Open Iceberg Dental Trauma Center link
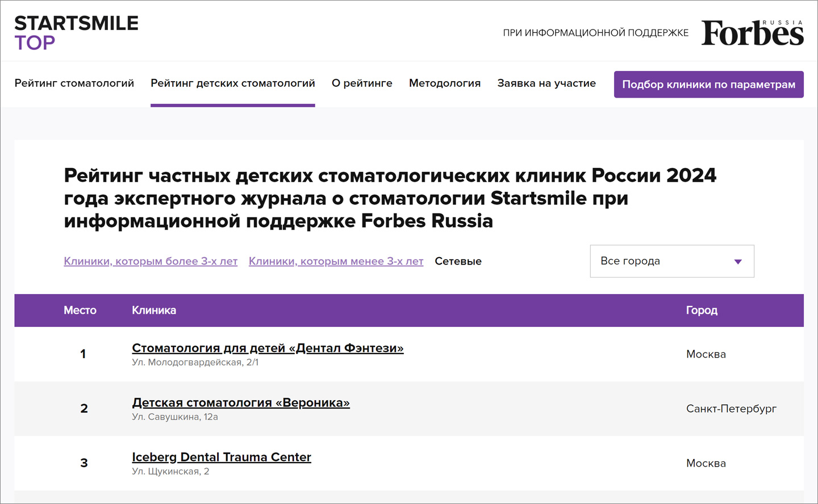 (222, 457)
